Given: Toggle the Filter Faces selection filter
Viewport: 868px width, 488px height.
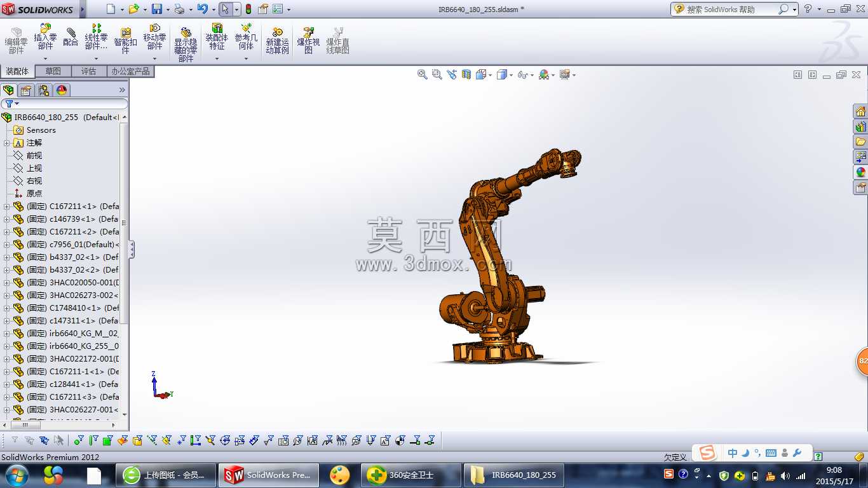Looking at the screenshot, I should [108, 440].
